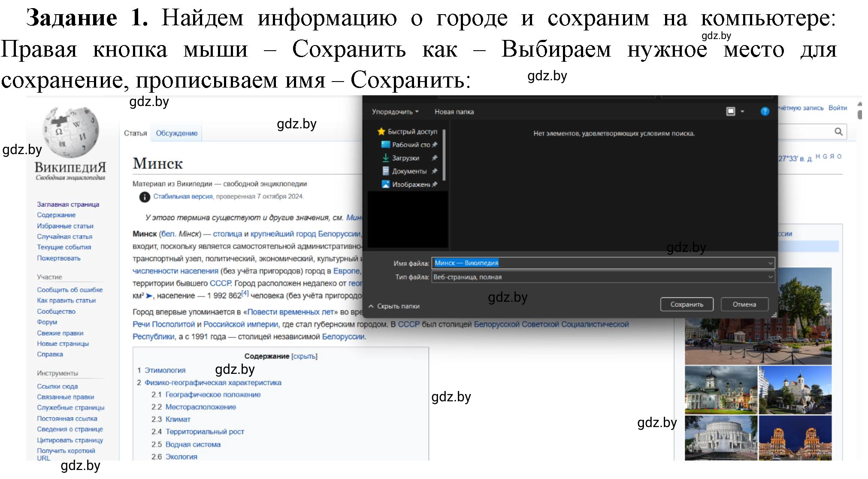Click the Сохранить button

coord(687,304)
